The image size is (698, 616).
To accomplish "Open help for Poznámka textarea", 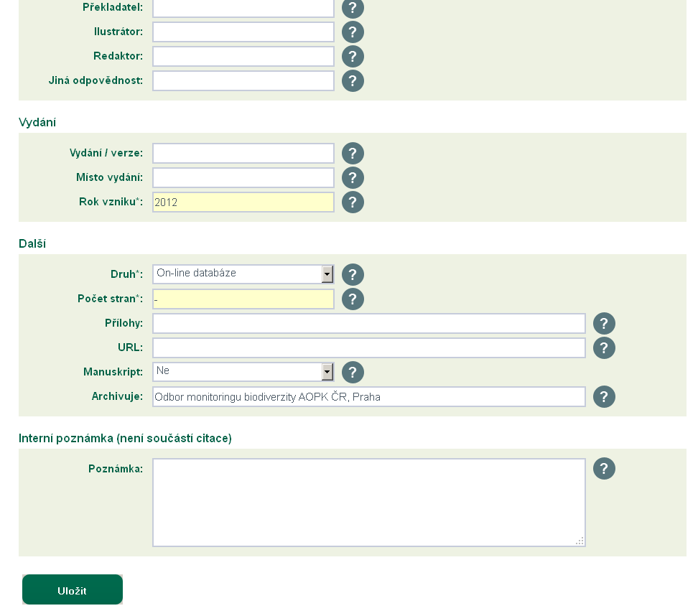I will 604,469.
